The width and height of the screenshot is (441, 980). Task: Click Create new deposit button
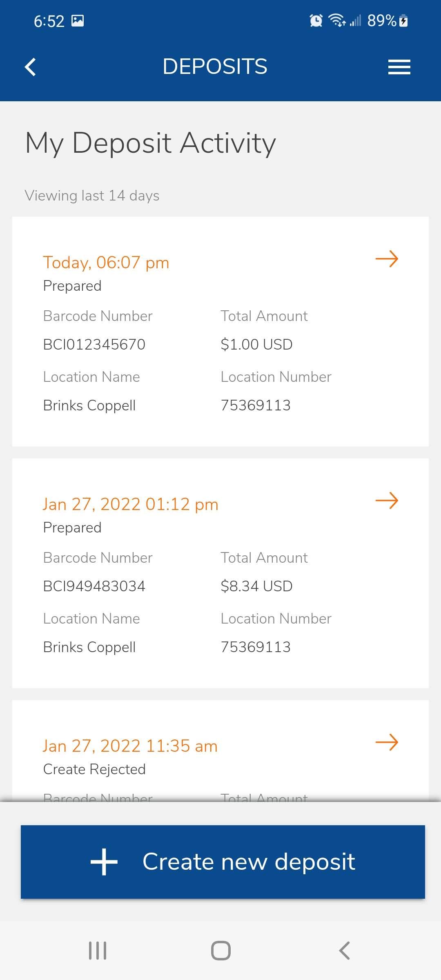click(x=223, y=862)
